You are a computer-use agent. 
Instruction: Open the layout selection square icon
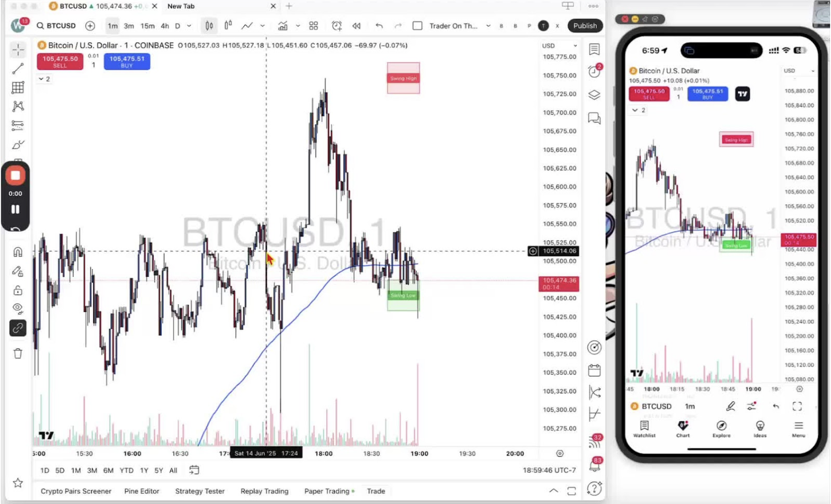click(x=417, y=26)
